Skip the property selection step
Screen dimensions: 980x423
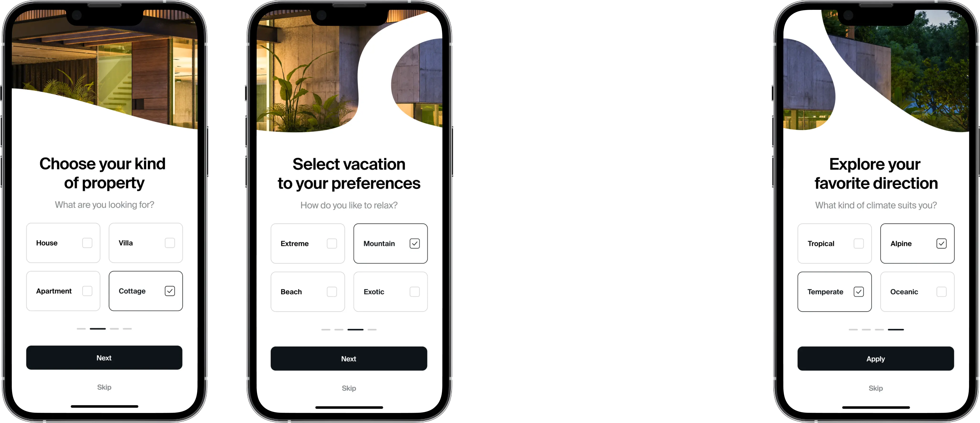103,387
